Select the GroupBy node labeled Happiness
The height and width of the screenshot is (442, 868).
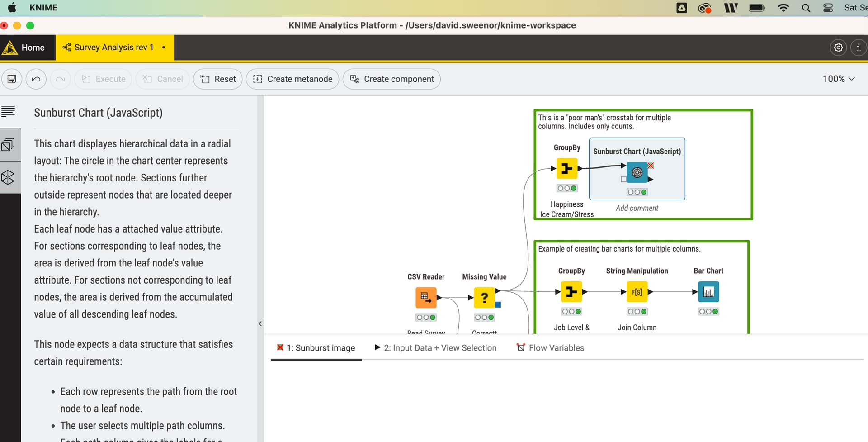tap(567, 169)
